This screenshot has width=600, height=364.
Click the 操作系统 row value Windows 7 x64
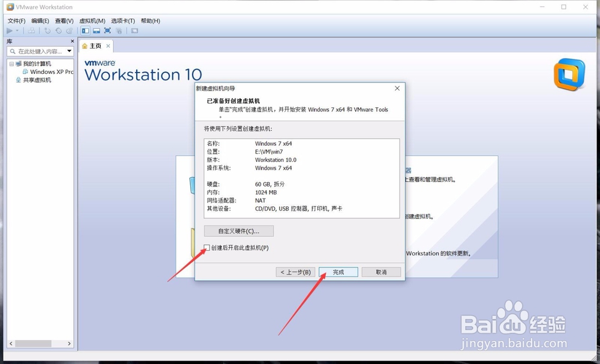coord(273,168)
